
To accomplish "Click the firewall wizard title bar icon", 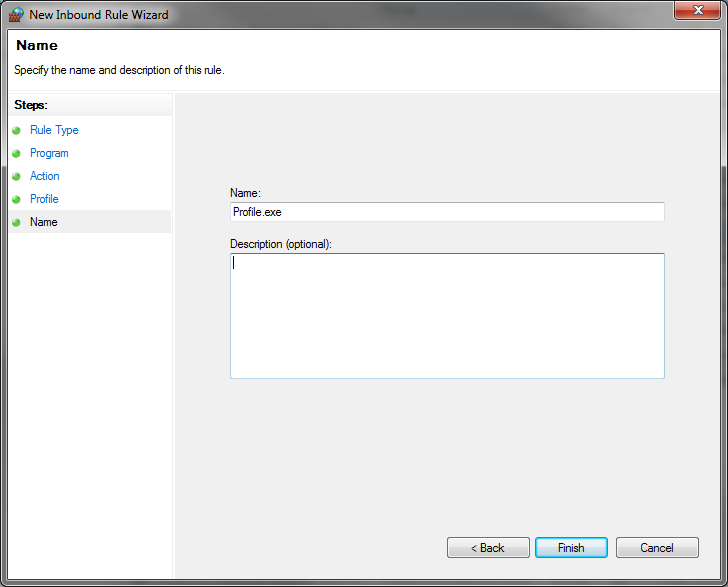I will [16, 14].
